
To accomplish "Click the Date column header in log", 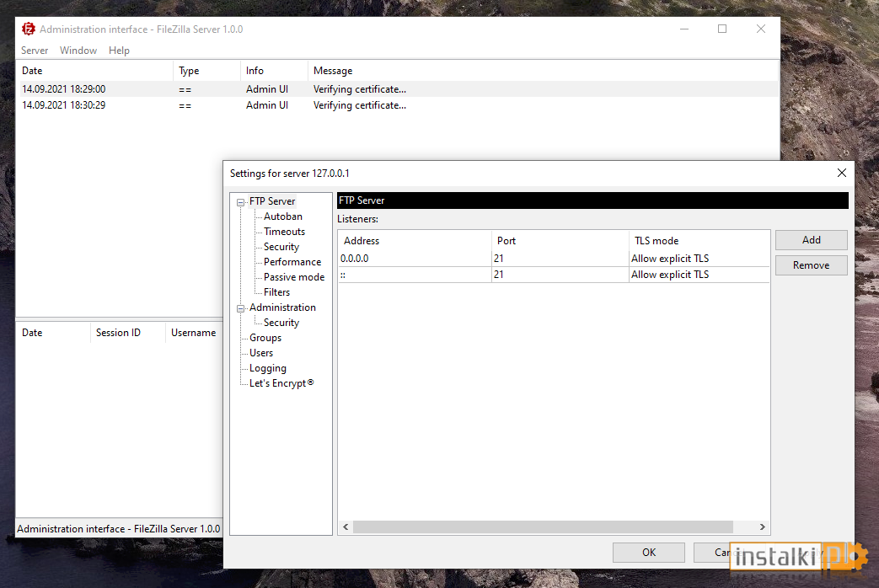I will point(94,71).
